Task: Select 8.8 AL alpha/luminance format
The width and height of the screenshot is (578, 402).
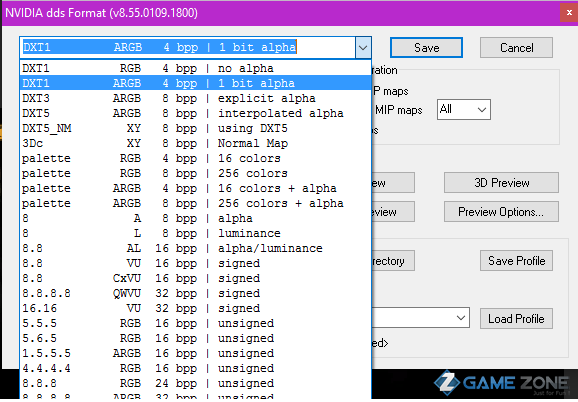Action: click(195, 248)
